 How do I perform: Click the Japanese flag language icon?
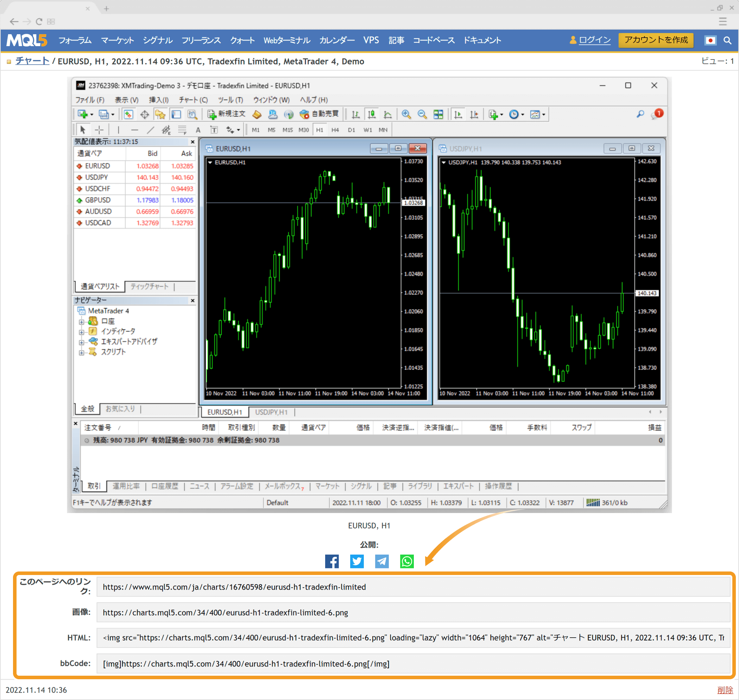tap(710, 40)
